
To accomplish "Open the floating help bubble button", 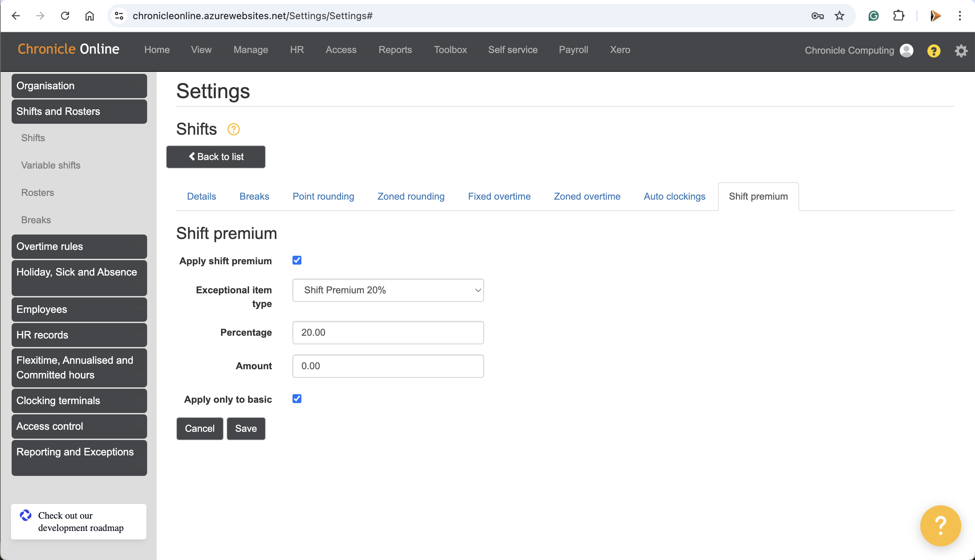I will point(940,525).
